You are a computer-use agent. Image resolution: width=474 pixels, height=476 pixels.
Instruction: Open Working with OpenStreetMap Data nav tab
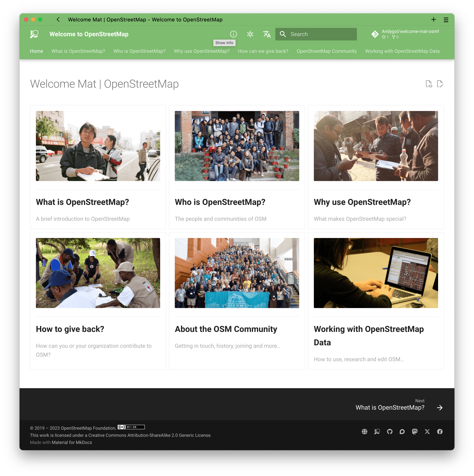point(402,51)
